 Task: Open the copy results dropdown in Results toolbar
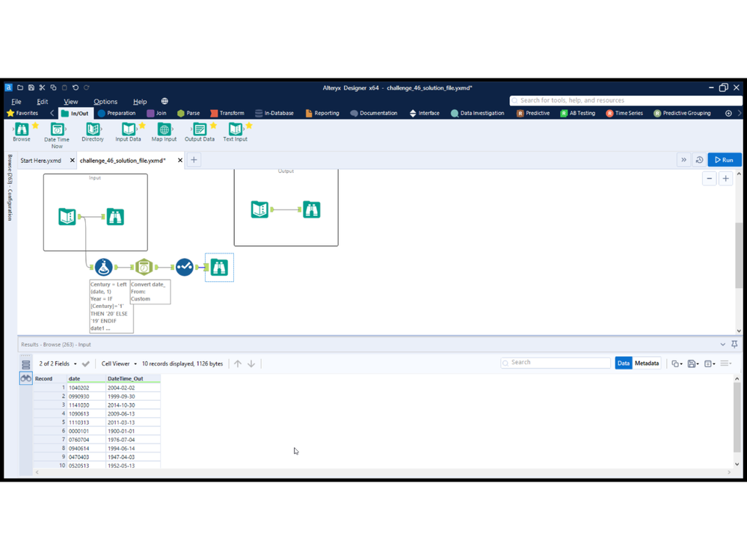677,364
